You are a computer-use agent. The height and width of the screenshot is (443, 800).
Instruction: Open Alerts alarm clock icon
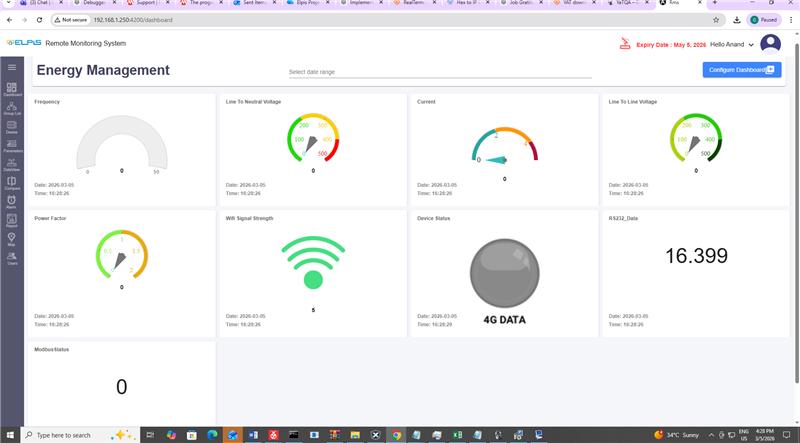(11, 200)
